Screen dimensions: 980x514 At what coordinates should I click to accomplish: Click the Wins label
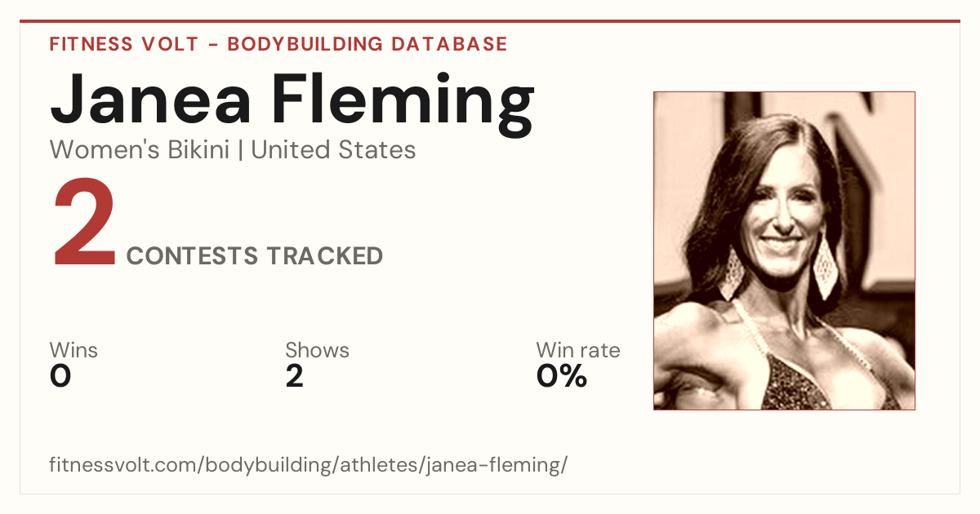tap(73, 351)
